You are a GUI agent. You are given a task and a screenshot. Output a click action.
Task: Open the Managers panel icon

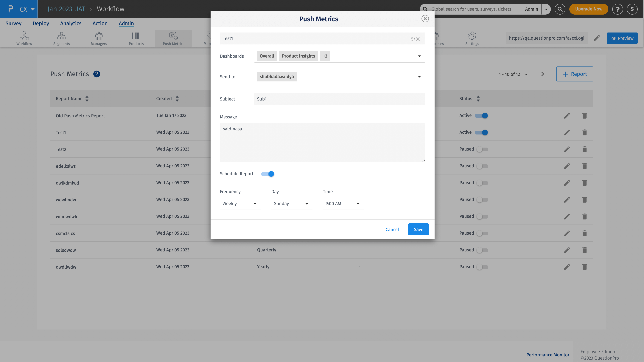click(x=99, y=38)
